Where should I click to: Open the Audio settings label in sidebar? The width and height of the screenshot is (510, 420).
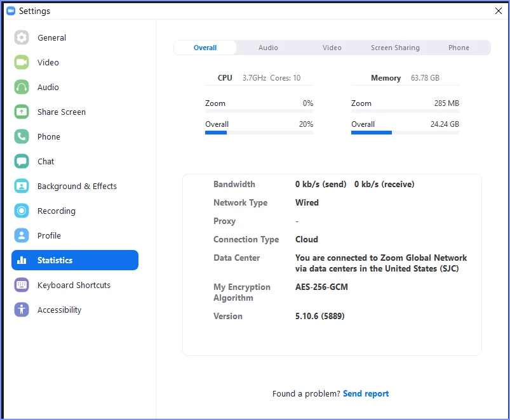[48, 87]
